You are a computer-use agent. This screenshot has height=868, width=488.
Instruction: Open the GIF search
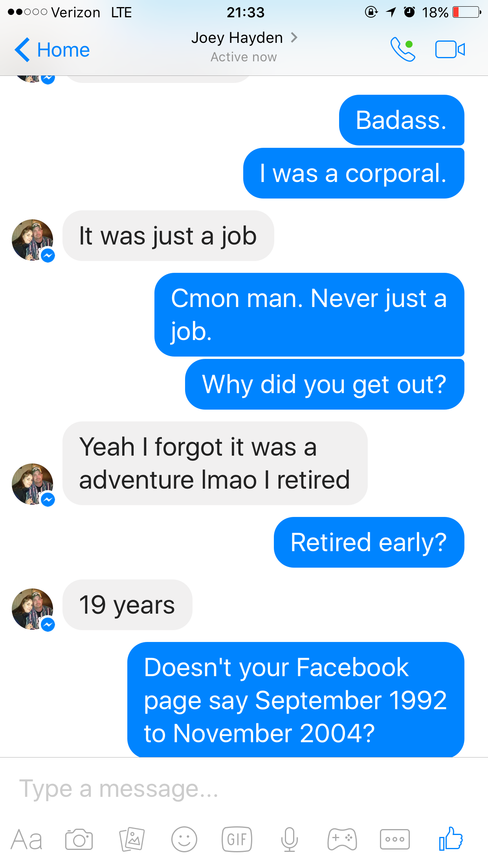click(x=237, y=839)
